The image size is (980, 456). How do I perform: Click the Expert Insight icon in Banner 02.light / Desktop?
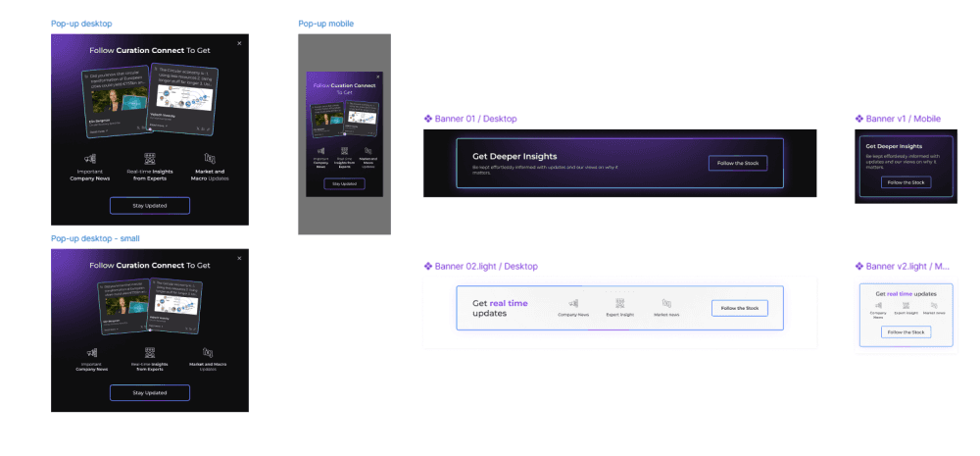click(x=620, y=303)
